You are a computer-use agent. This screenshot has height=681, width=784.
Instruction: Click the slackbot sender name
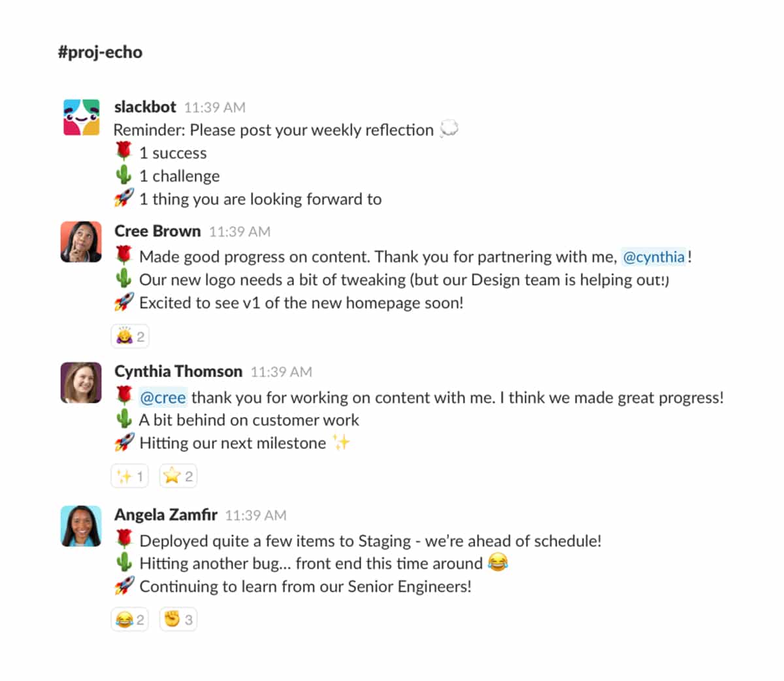click(x=145, y=107)
